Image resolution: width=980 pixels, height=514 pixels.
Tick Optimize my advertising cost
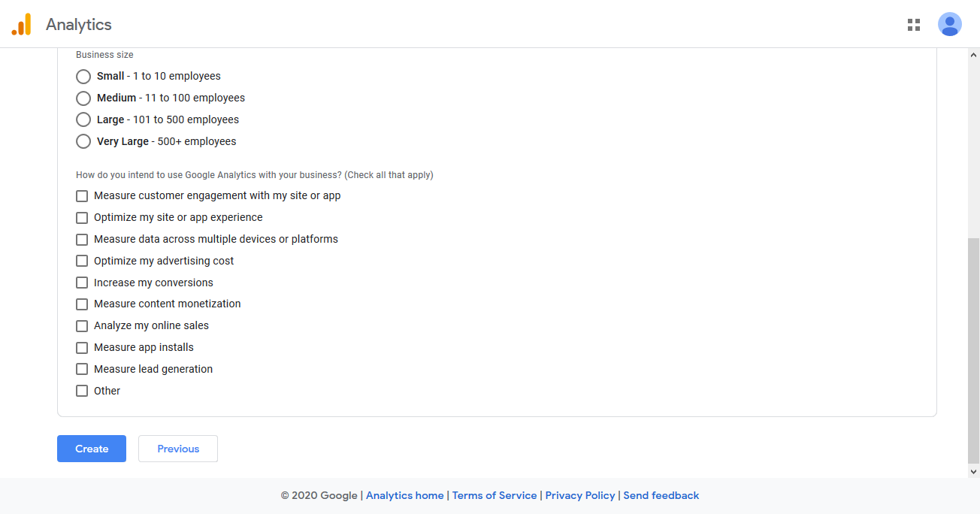tap(82, 261)
